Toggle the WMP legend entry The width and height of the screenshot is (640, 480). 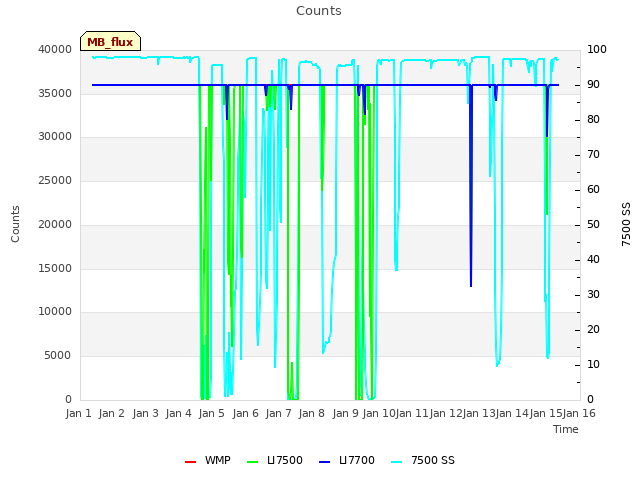click(207, 460)
